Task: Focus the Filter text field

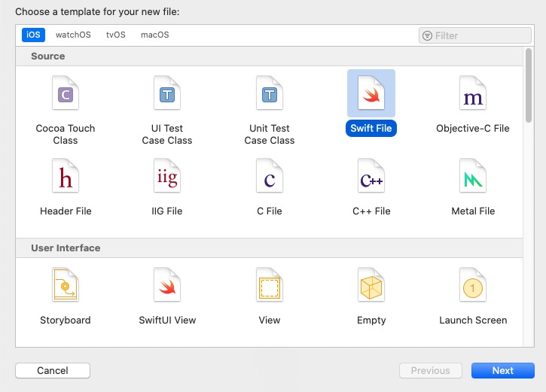Action: coord(475,35)
